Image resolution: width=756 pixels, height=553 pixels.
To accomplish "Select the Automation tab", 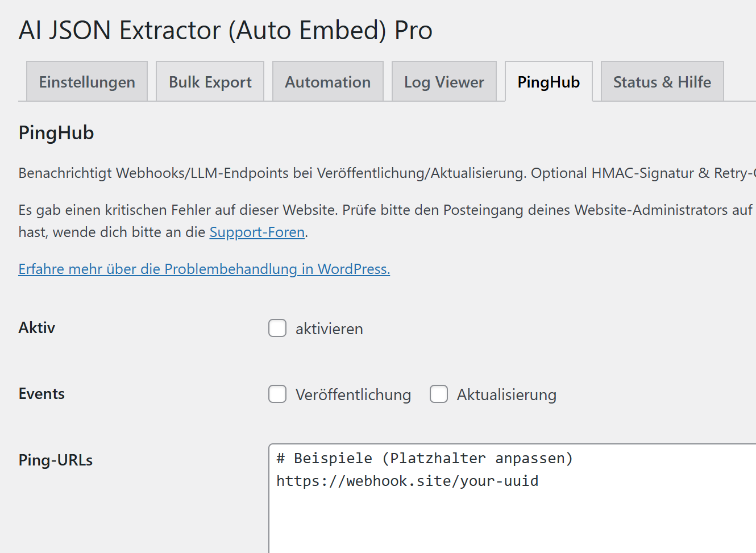I will tap(327, 81).
